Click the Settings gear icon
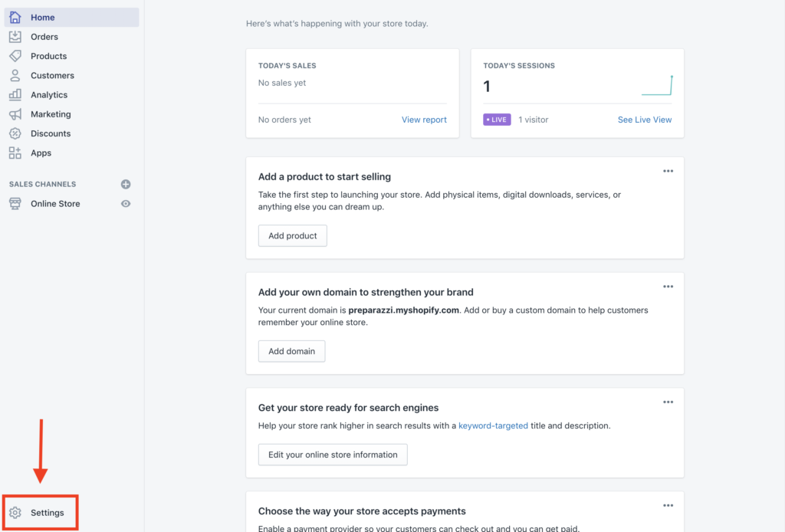 pos(15,513)
